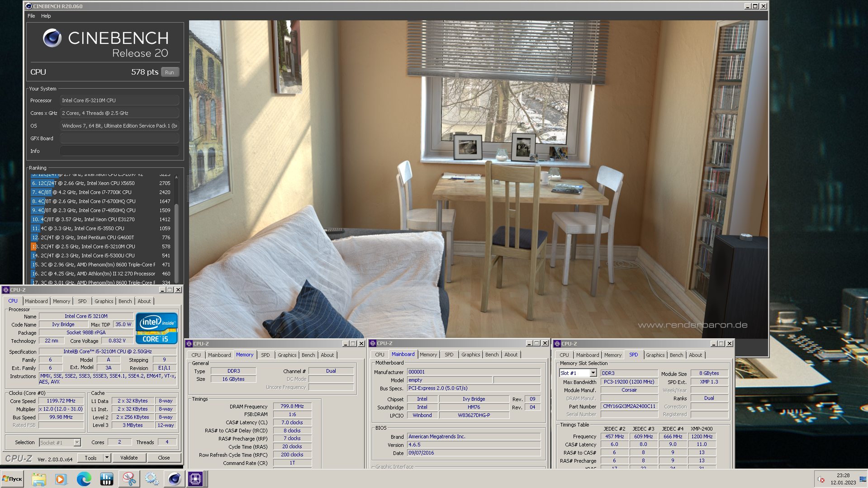Viewport: 868px width, 488px height.
Task: Click the Tools button in CPU-Z
Action: pyautogui.click(x=90, y=458)
